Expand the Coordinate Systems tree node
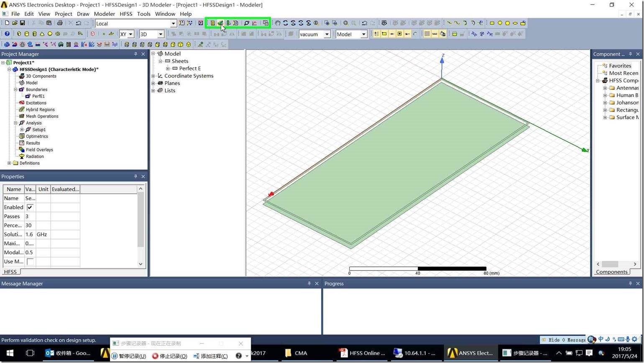The height and width of the screenshot is (363, 644). 153,76
